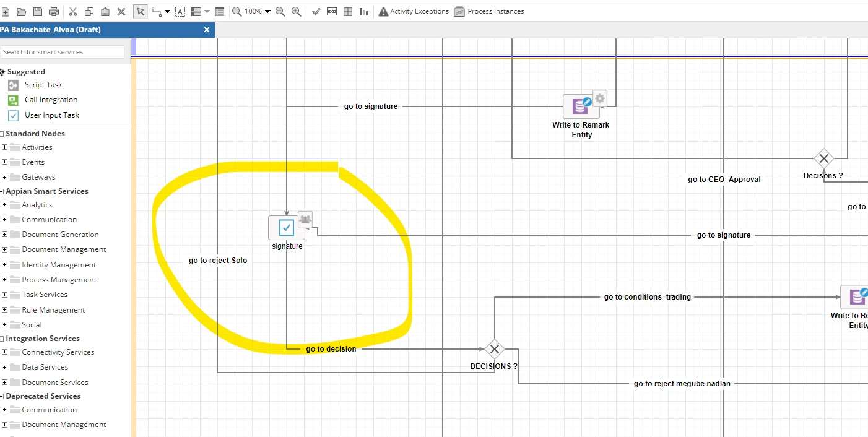Collapse Appian Smart Services section
This screenshot has height=437, width=868.
click(x=2, y=191)
